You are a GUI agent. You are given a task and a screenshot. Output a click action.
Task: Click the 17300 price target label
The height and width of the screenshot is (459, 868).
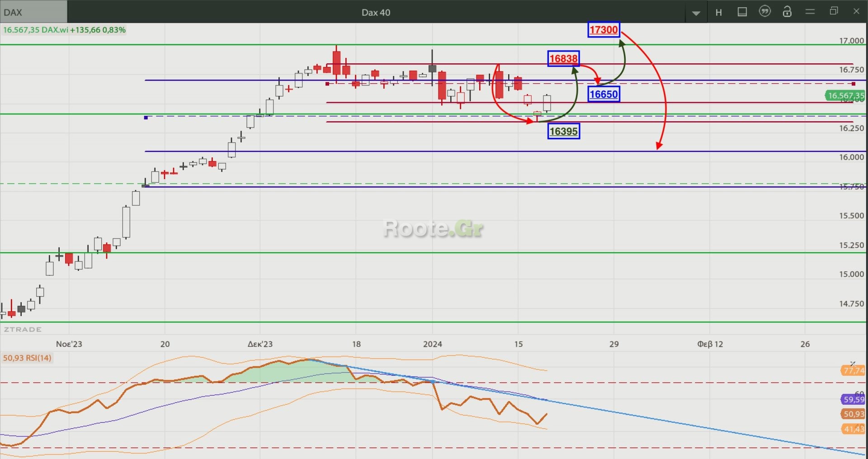(x=604, y=30)
